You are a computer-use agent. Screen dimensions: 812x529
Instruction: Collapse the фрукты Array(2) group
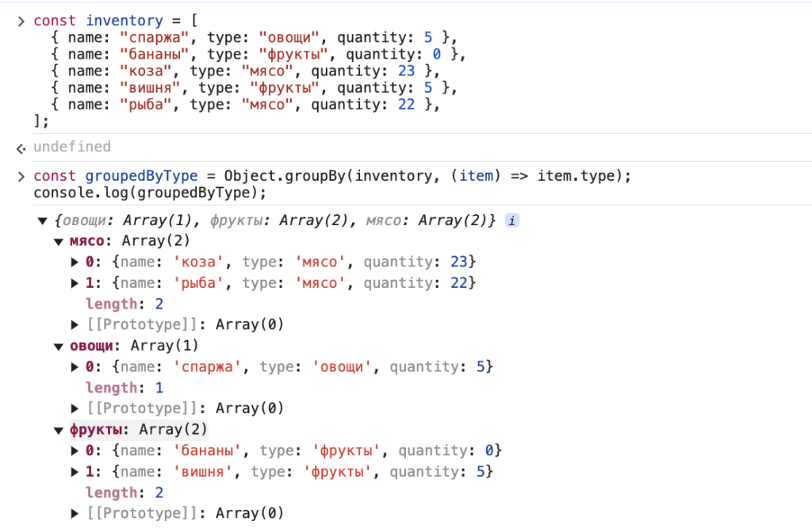59,430
